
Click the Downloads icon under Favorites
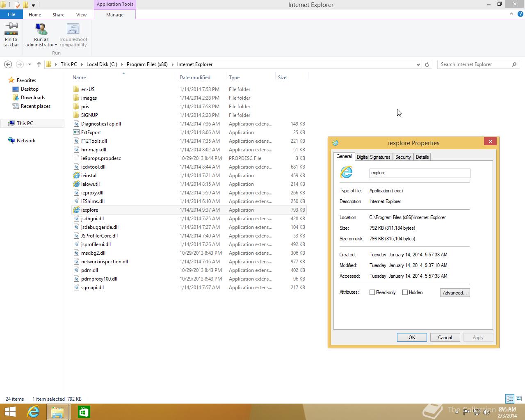[16, 98]
